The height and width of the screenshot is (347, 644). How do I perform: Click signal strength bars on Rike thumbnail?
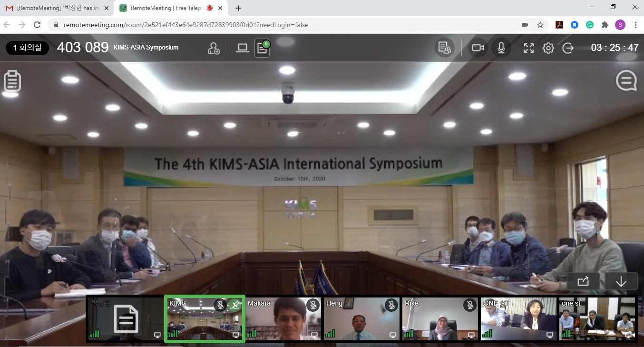click(409, 334)
